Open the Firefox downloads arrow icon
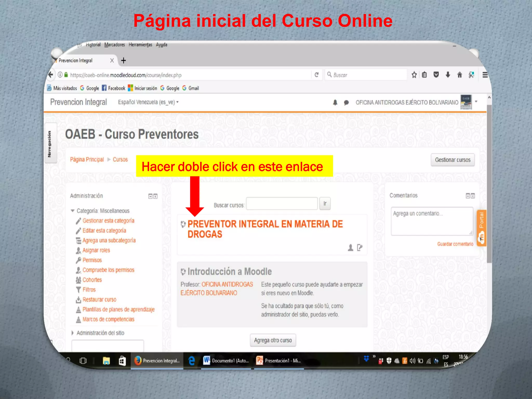 448,75
